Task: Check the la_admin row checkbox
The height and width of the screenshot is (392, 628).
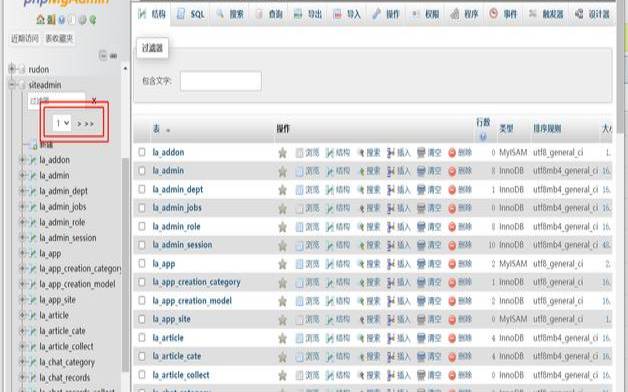Action: pyautogui.click(x=142, y=171)
